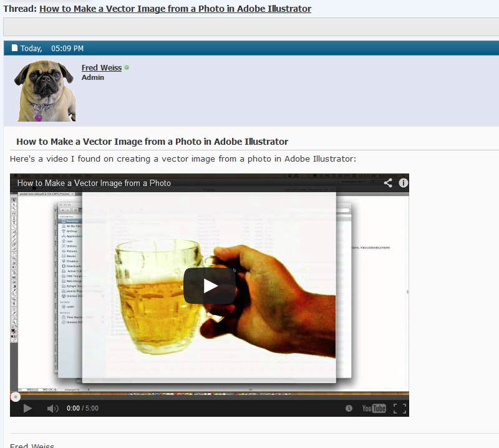Image resolution: width=499 pixels, height=448 pixels.
Task: Open the thread title link at top
Action: (x=175, y=9)
